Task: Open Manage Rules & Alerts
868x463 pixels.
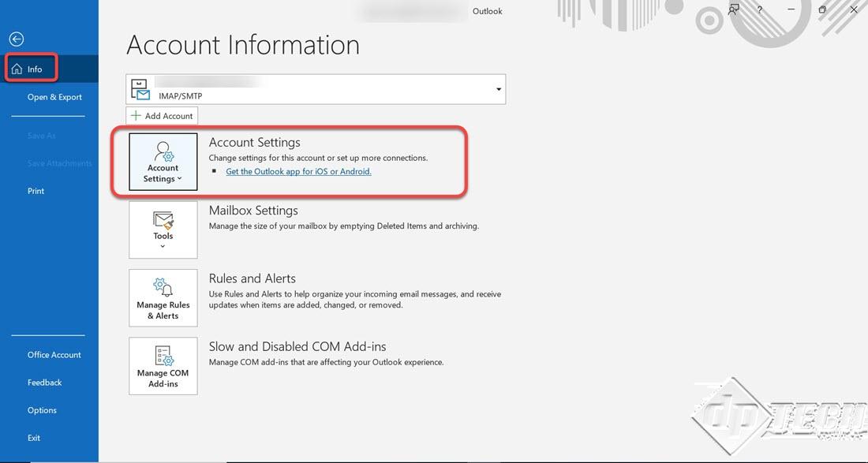Action: click(163, 297)
